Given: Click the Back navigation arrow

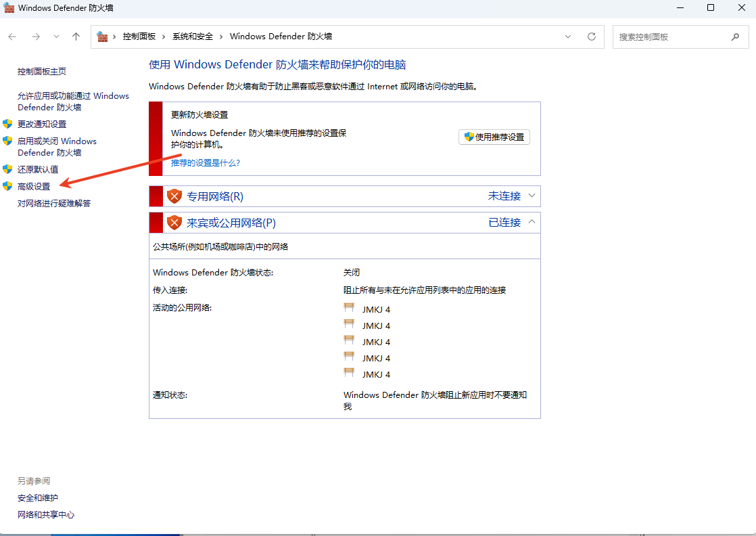Looking at the screenshot, I should tap(13, 37).
